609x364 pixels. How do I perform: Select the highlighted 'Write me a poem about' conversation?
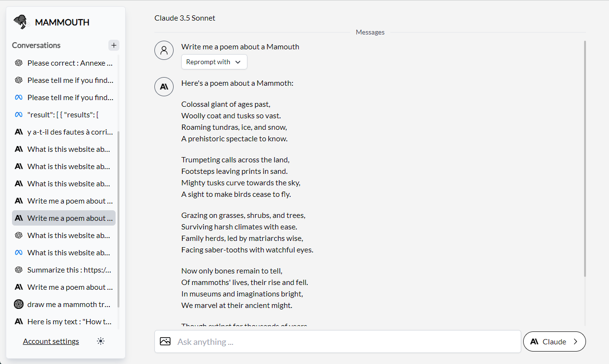click(66, 218)
